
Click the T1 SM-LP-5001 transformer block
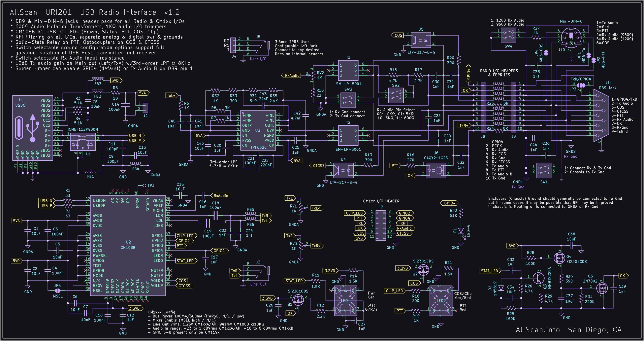[348, 70]
